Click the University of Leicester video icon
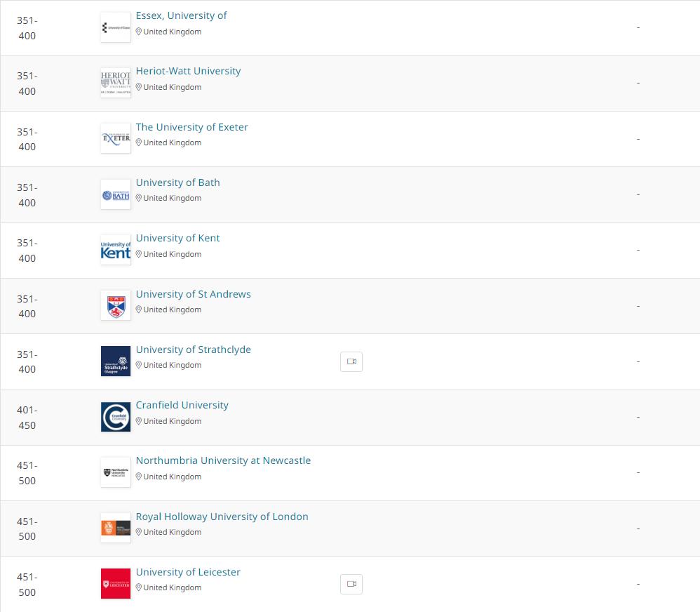The width and height of the screenshot is (700, 612). (351, 584)
